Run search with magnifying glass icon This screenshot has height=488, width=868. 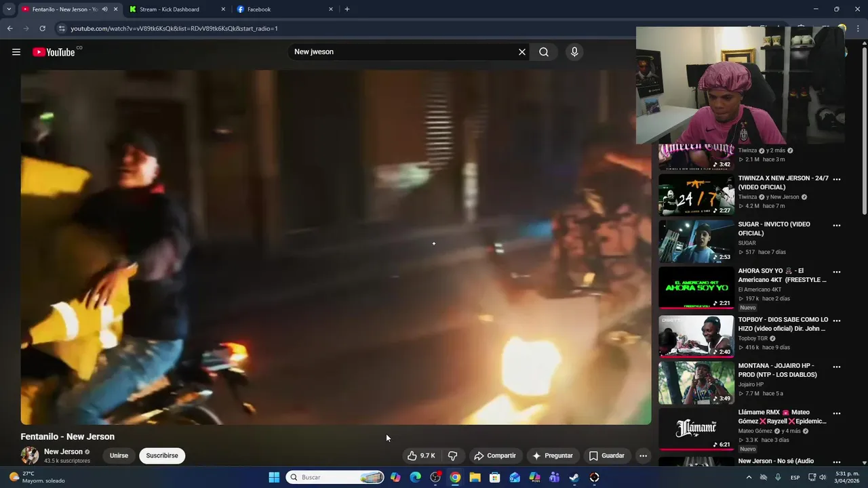[x=544, y=52]
